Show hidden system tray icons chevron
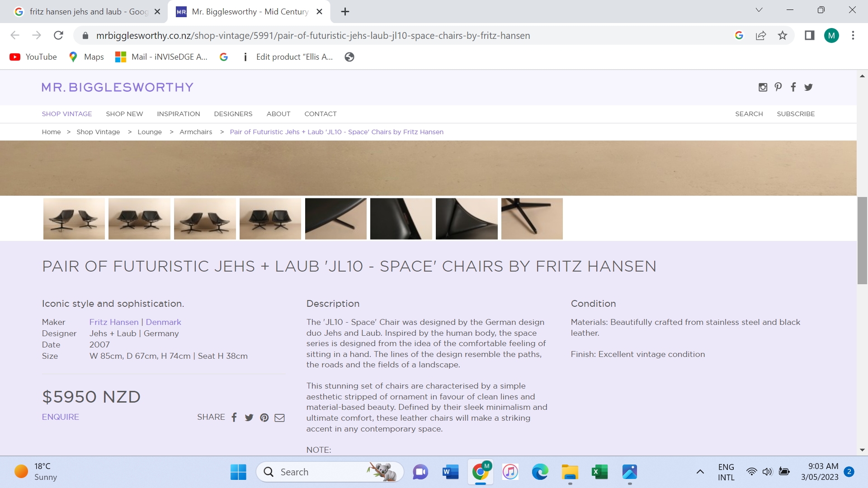 [700, 472]
